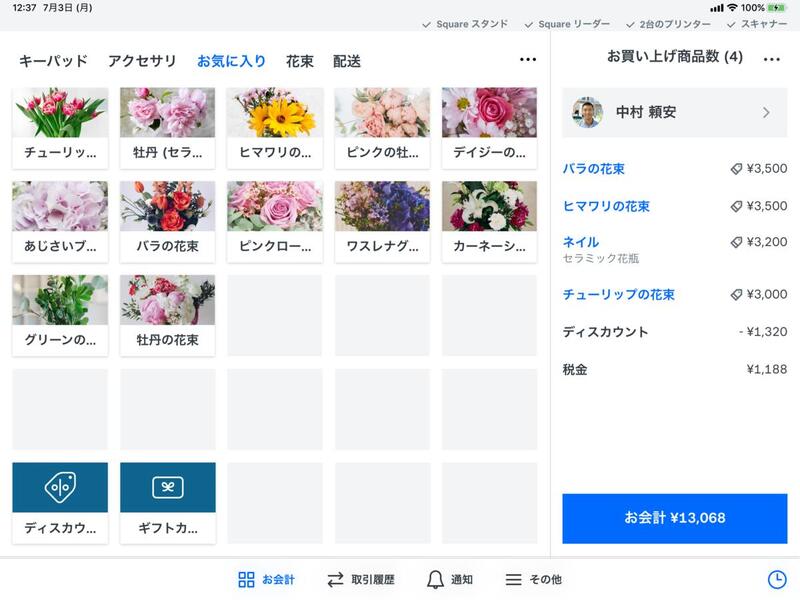
Task: Tap the チューリップの花束 product thumbnail
Action: (x=57, y=112)
